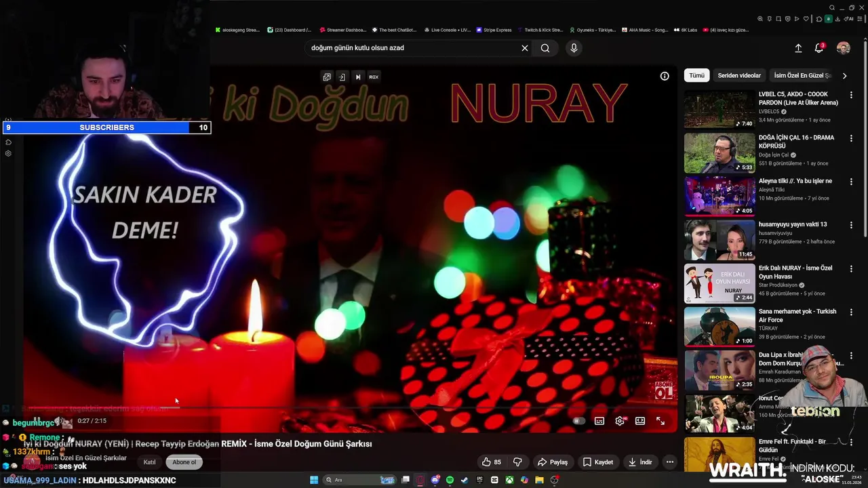Expand more filter chips with the right arrow
Screen dimensions: 868x488
tap(844, 76)
